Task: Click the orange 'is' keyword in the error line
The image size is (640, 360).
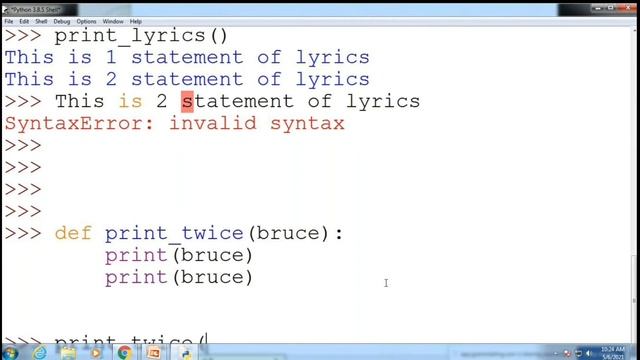Action: pyautogui.click(x=131, y=102)
